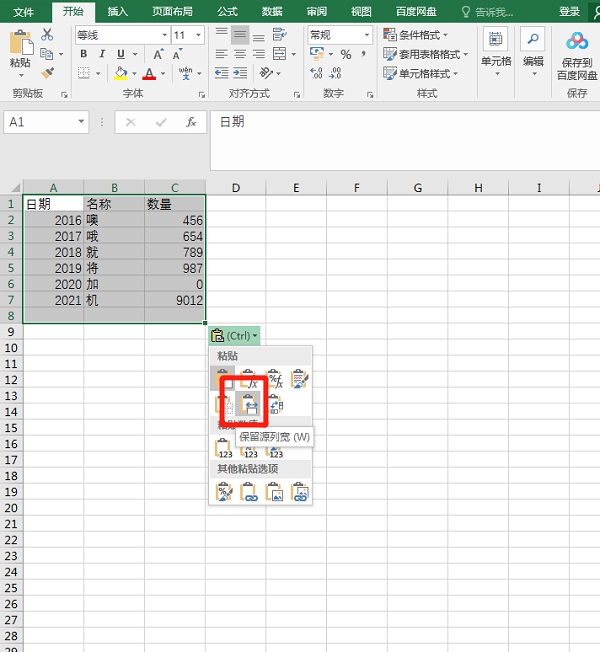Choose Keep Source Column Widths paste option

[x=249, y=405]
